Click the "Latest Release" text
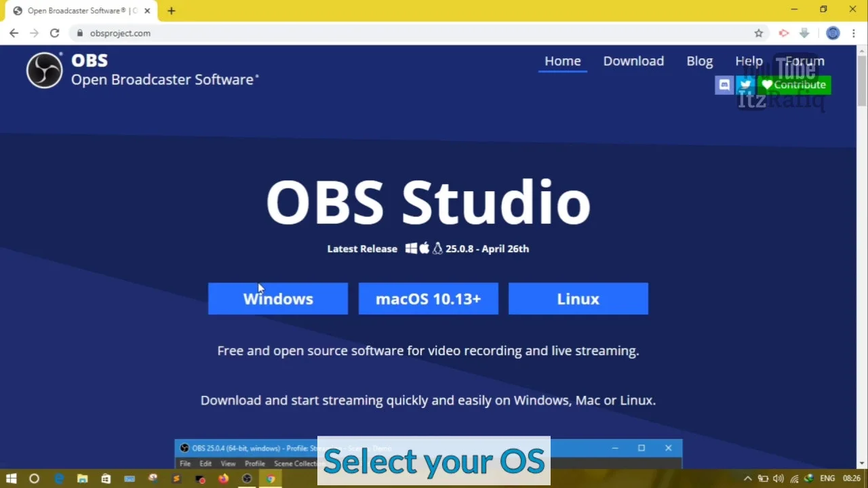Screen dimensions: 868x488 pyautogui.click(x=362, y=249)
